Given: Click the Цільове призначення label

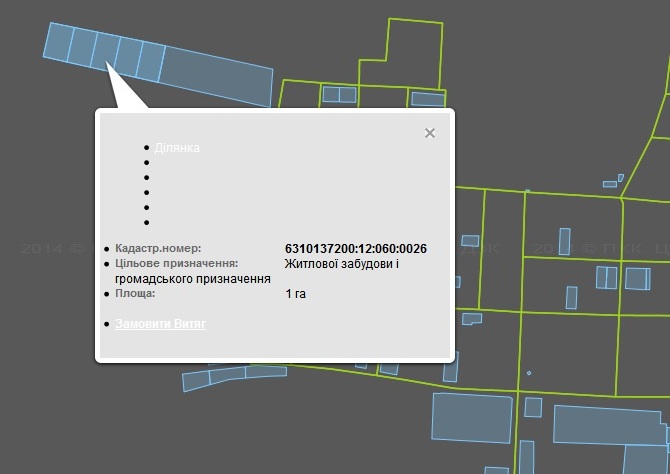Looking at the screenshot, I should (x=176, y=264).
